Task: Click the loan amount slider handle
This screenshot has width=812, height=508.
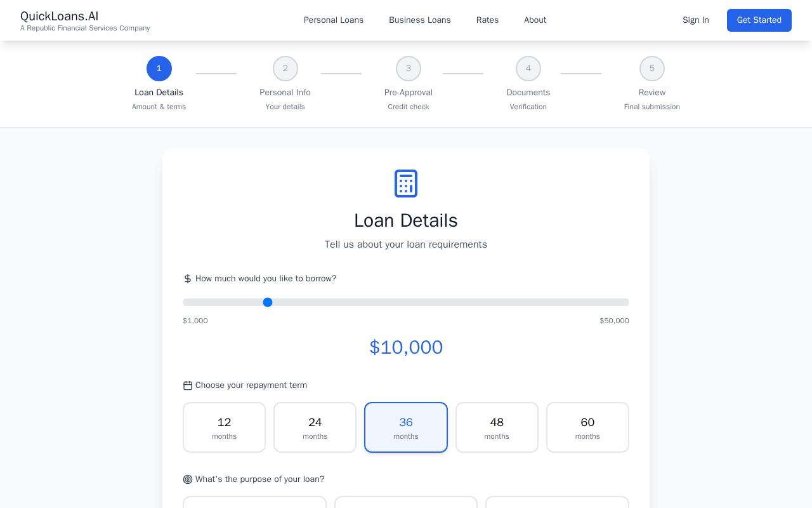Action: tap(268, 302)
